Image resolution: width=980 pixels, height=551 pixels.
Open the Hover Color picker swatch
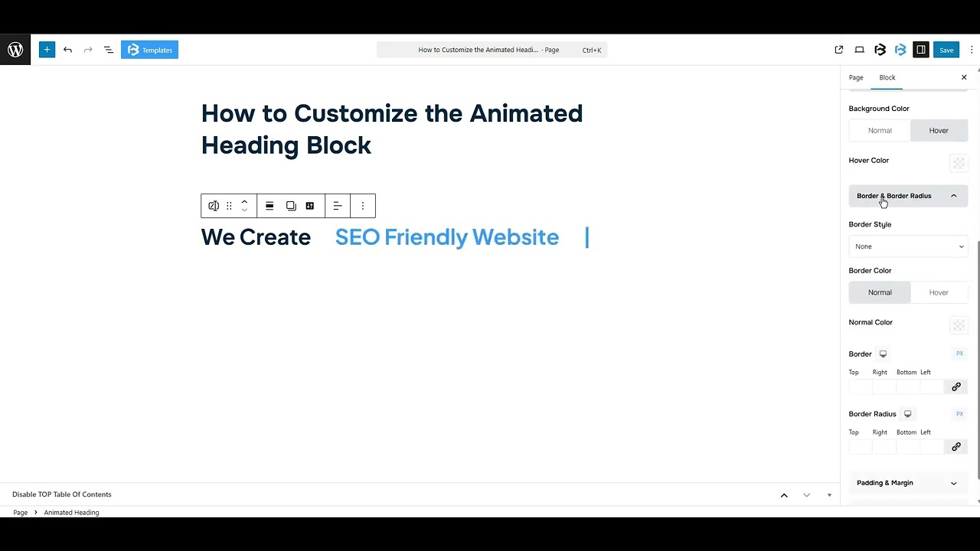[959, 163]
